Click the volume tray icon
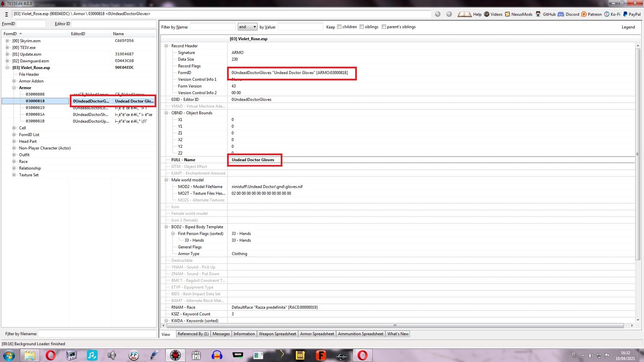Image resolution: width=644 pixels, height=362 pixels. click(591, 356)
